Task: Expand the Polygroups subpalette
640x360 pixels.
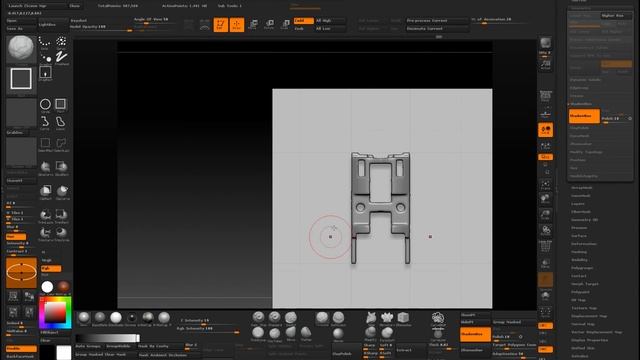Action: (582, 268)
